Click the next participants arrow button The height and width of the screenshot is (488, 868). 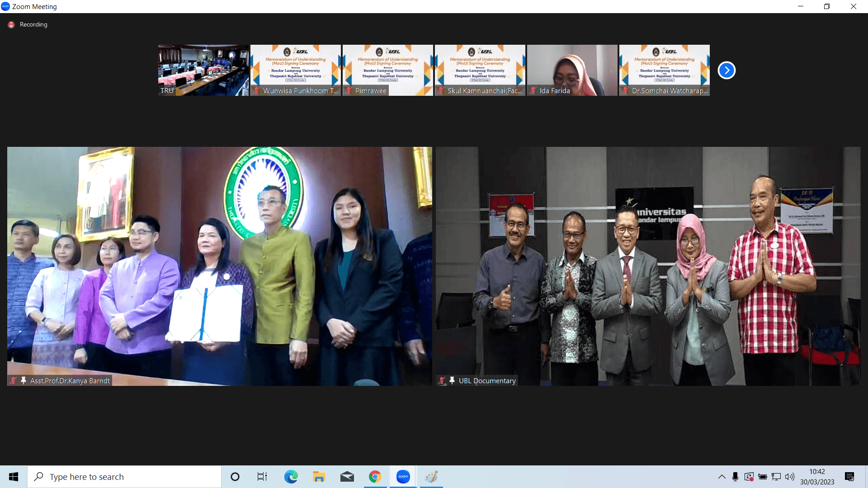(726, 70)
